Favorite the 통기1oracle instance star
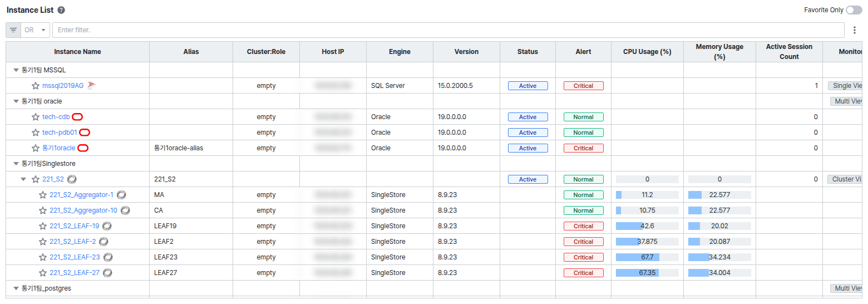This screenshot has height=304, width=868. pyautogui.click(x=36, y=148)
